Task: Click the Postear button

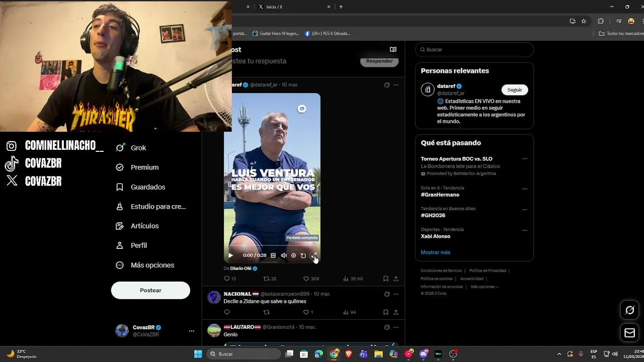Action: [x=150, y=290]
